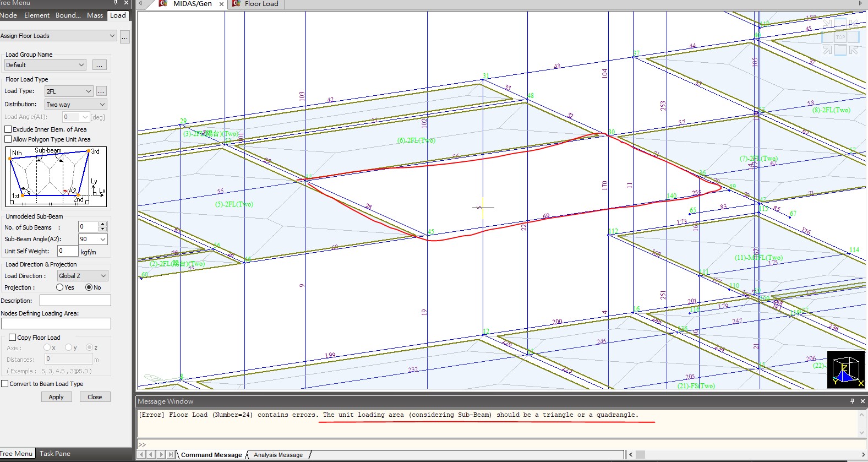868x462 pixels.
Task: Open the Load Group Name browse button
Action: coord(99,65)
